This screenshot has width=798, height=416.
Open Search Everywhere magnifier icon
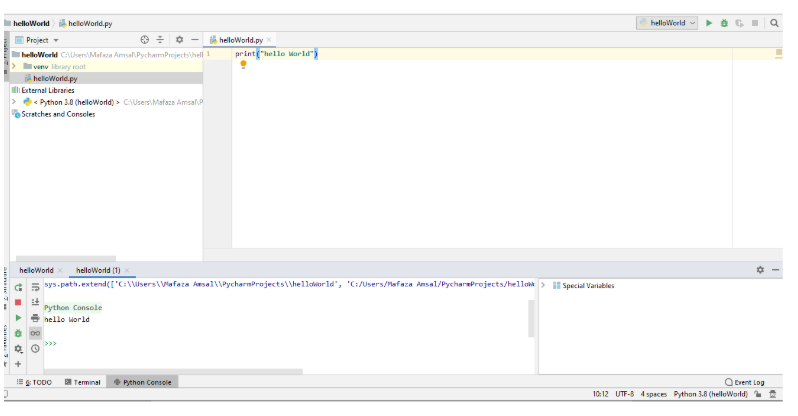click(774, 23)
